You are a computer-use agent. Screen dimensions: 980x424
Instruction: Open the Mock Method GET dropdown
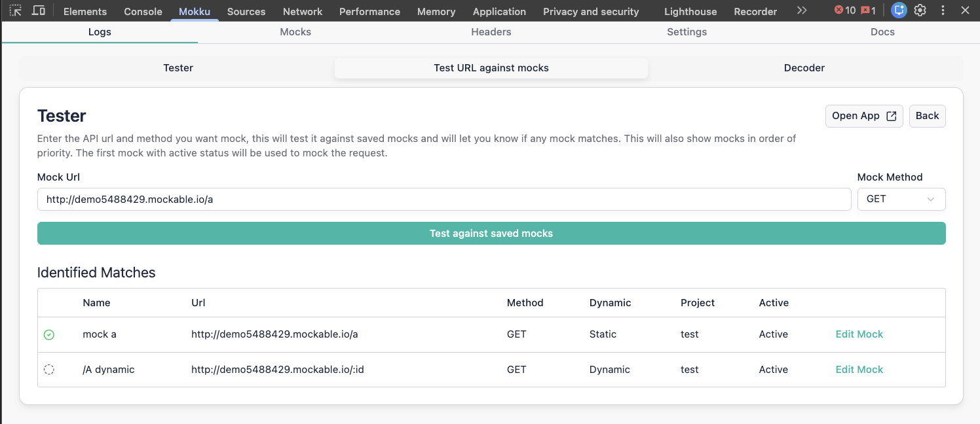pos(901,199)
